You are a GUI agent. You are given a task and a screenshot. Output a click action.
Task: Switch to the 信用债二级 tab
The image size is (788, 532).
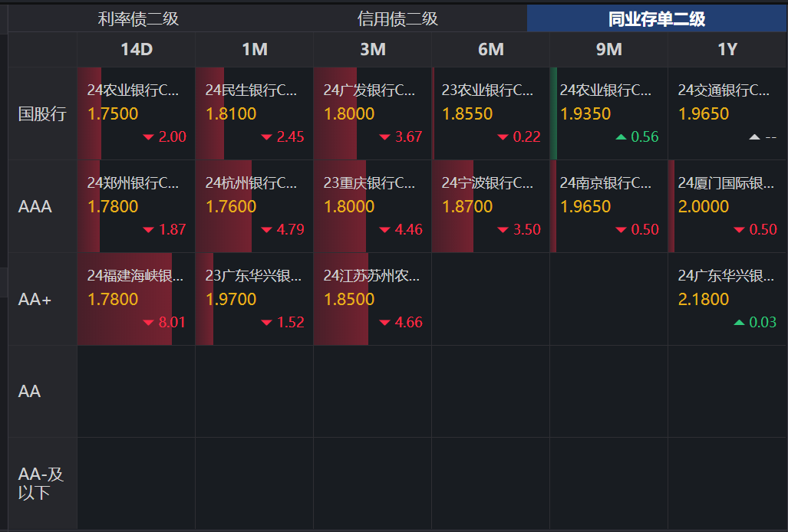pyautogui.click(x=397, y=19)
